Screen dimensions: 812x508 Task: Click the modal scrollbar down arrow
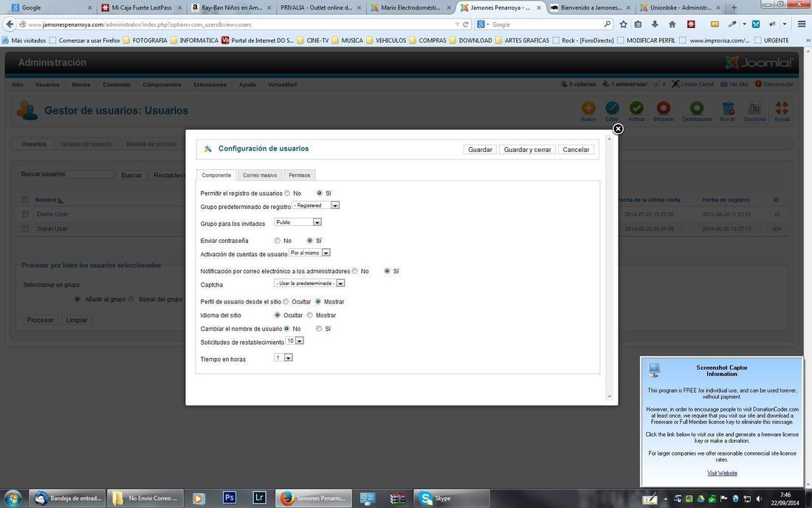tap(609, 397)
